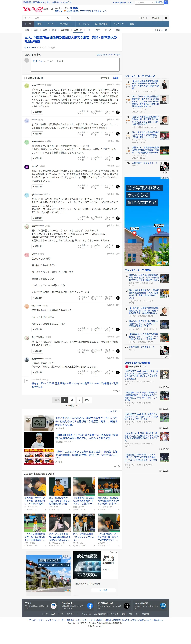Image resolution: width=191 pixels, height=644 pixels.
Task: Share xao******** comment on X
Action: point(118,112)
